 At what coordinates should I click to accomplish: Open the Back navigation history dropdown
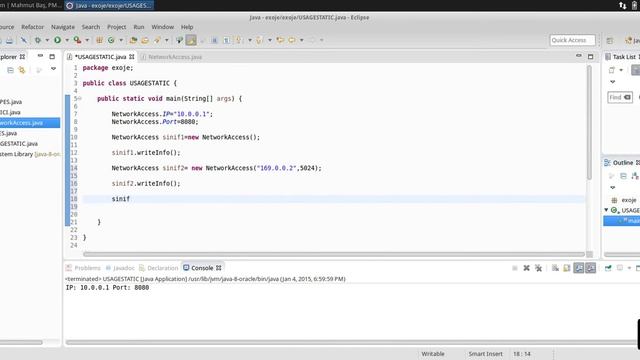pyautogui.click(x=302, y=40)
